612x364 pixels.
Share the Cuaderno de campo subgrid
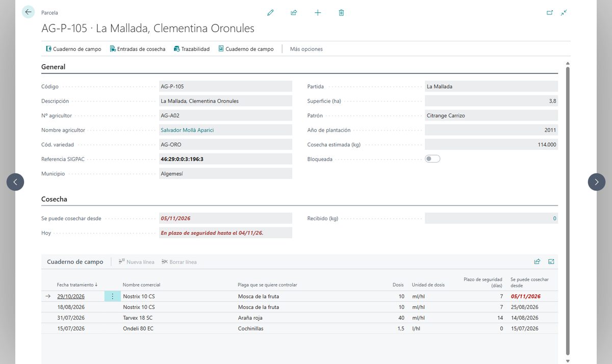(x=537, y=262)
